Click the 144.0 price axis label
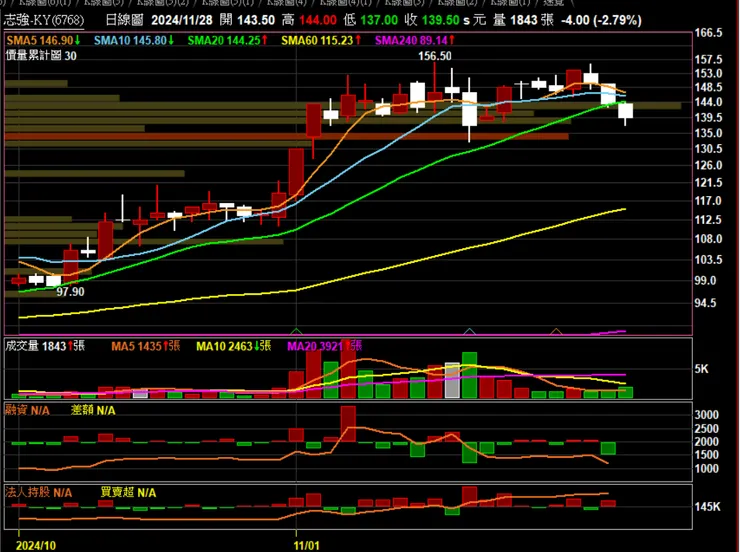The height and width of the screenshot is (552, 740). [708, 101]
